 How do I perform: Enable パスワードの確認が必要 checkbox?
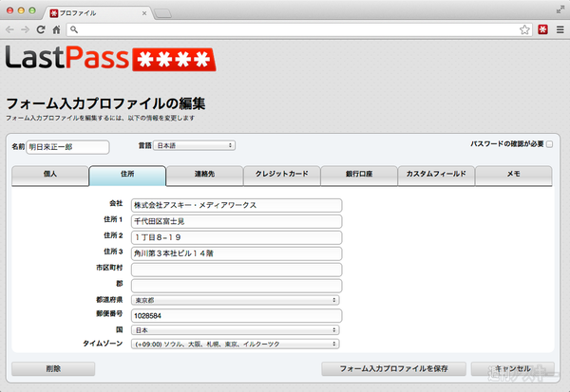click(550, 144)
